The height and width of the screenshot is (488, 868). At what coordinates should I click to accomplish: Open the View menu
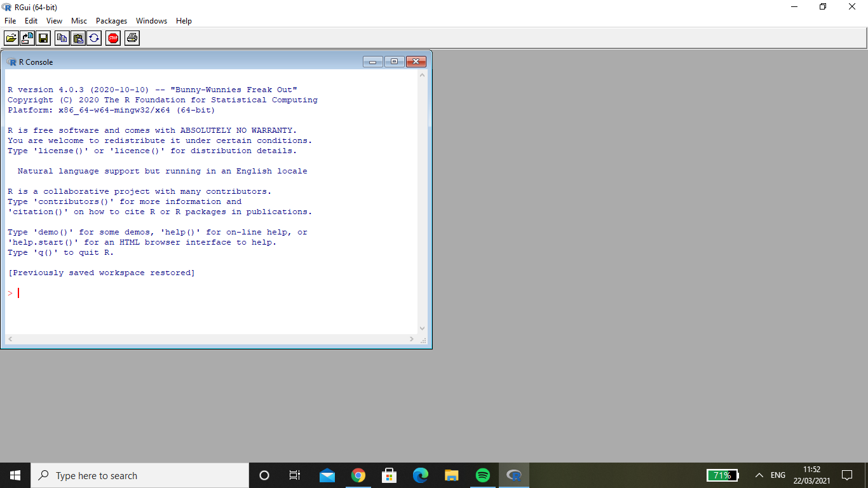click(x=55, y=21)
